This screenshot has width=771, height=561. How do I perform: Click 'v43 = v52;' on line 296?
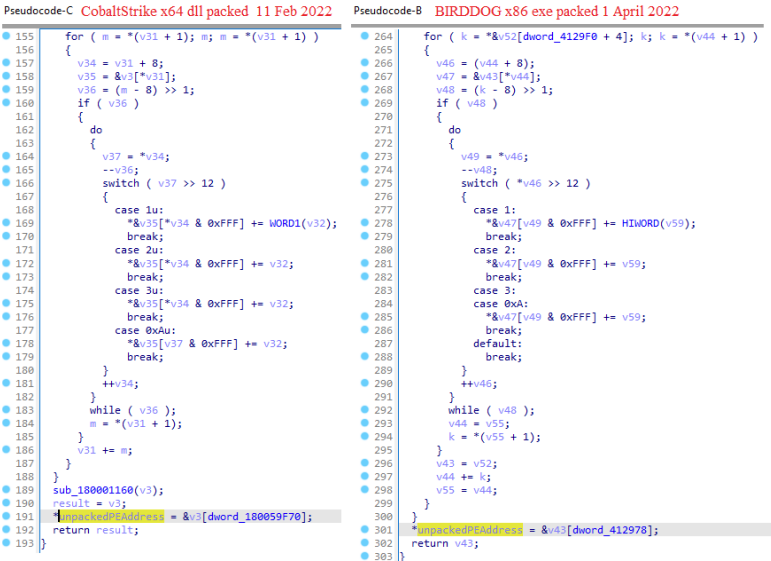466,464
